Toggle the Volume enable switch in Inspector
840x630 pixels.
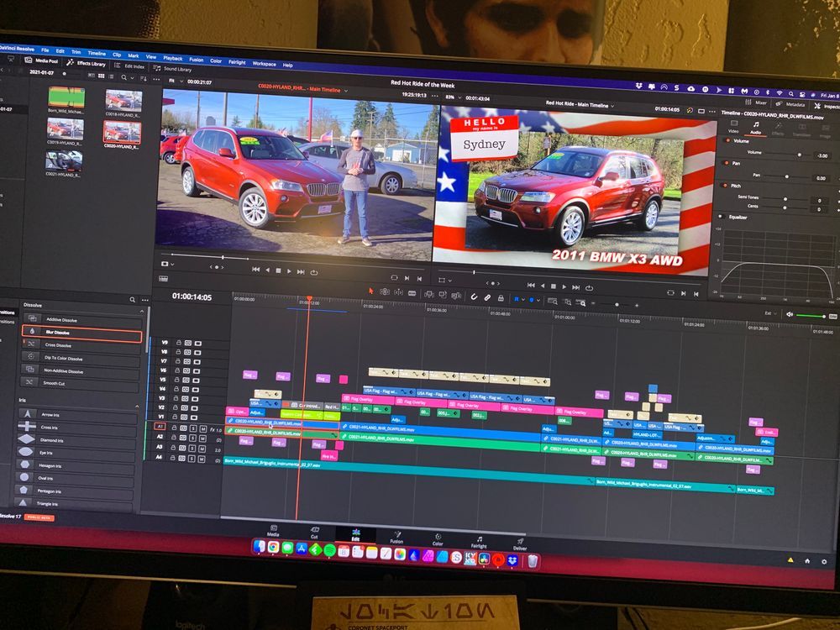(x=728, y=140)
